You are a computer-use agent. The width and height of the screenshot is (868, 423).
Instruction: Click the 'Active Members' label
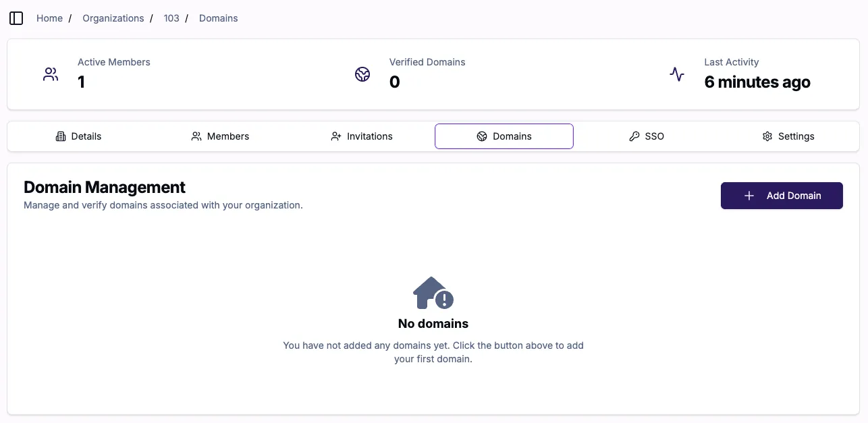point(114,62)
